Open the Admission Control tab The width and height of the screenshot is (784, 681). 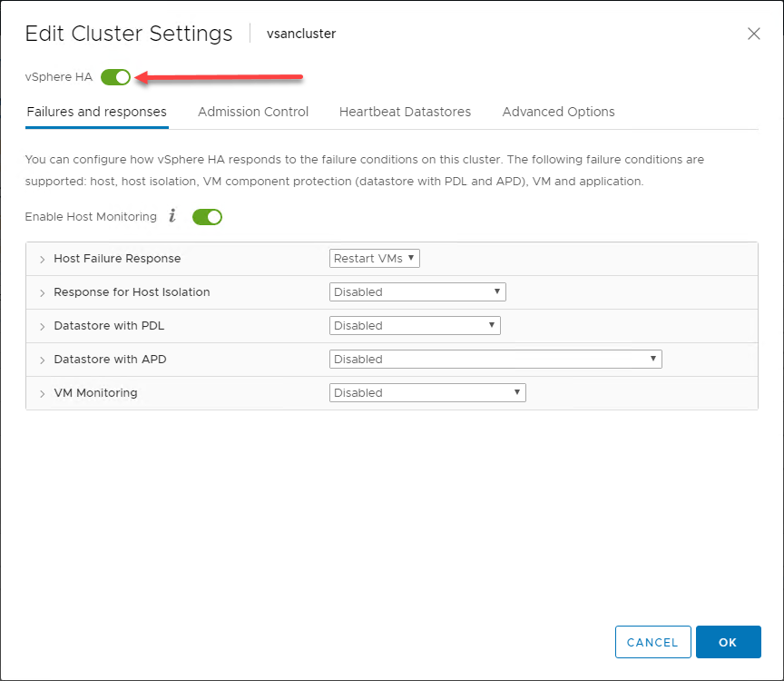pyautogui.click(x=253, y=112)
